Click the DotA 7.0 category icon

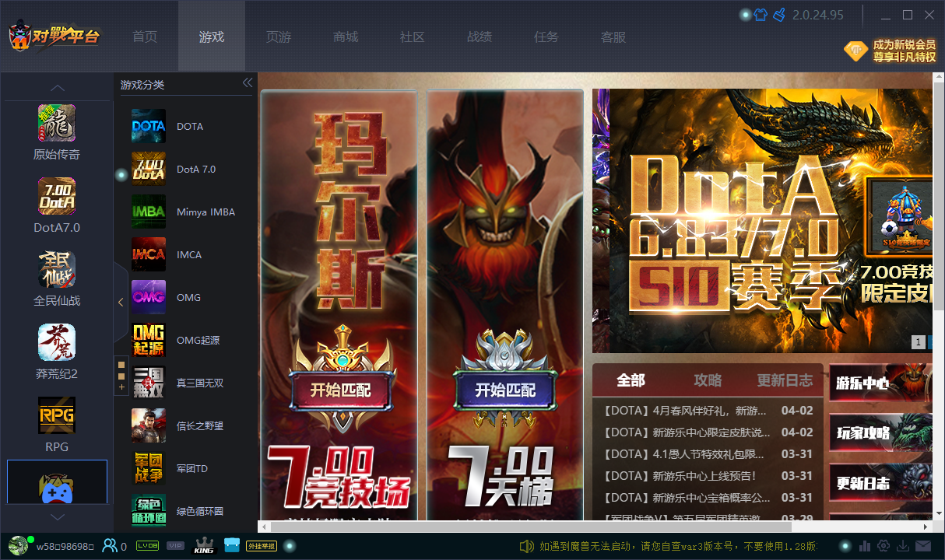(x=149, y=169)
